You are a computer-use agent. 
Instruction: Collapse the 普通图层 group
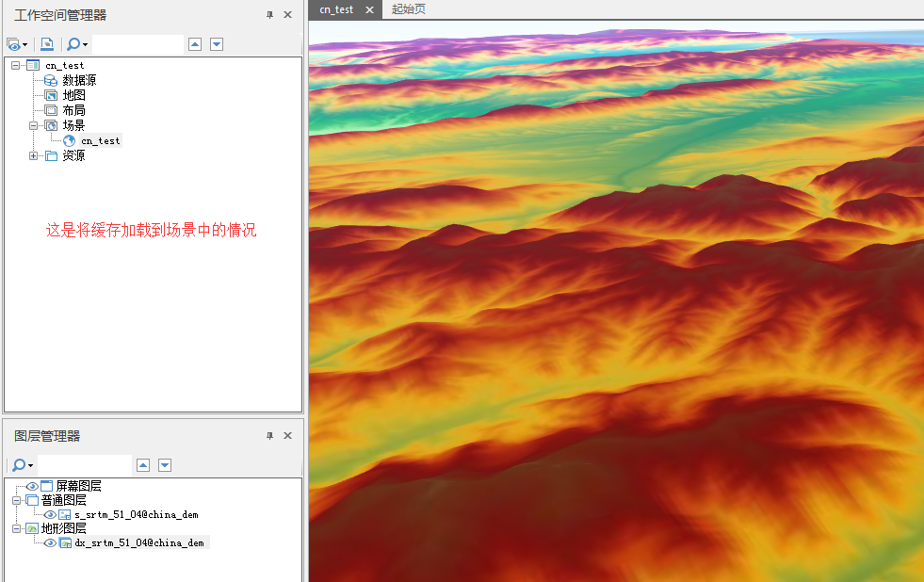pos(17,500)
